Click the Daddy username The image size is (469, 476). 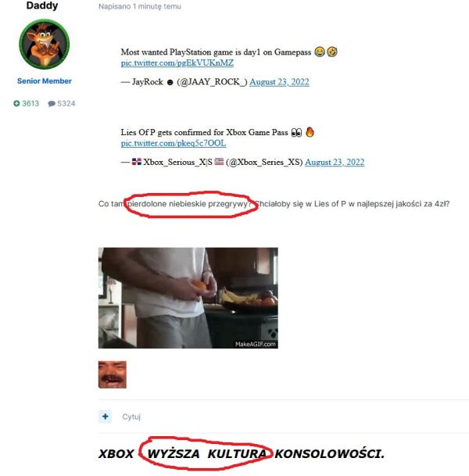(42, 5)
